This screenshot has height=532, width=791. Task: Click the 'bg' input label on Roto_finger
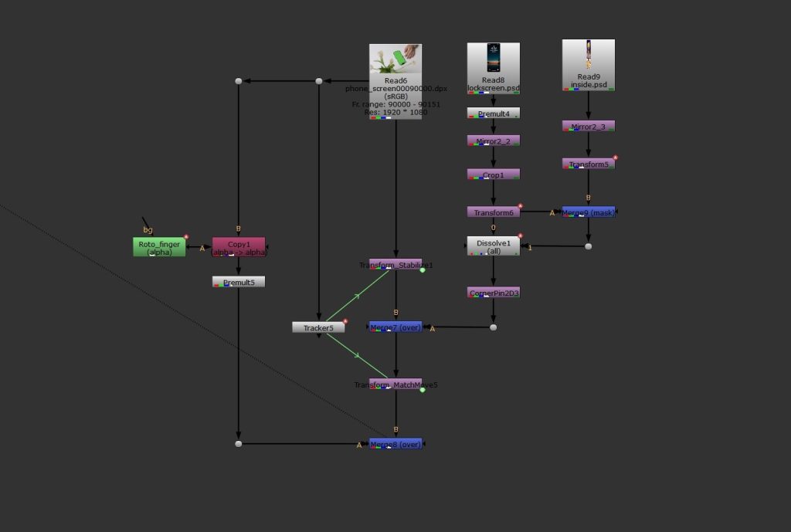(x=148, y=230)
